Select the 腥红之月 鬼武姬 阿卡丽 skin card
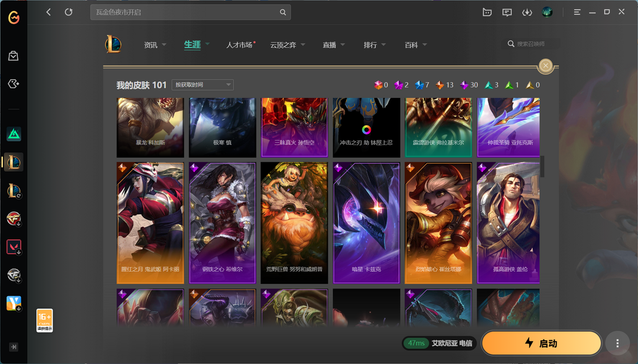 (x=150, y=223)
